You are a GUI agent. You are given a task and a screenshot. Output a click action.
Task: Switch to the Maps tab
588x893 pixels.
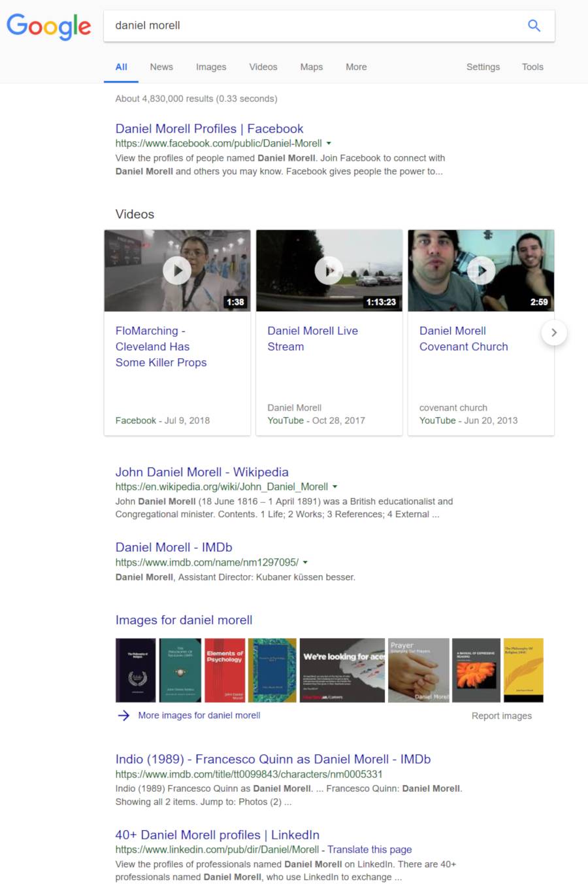pos(312,67)
